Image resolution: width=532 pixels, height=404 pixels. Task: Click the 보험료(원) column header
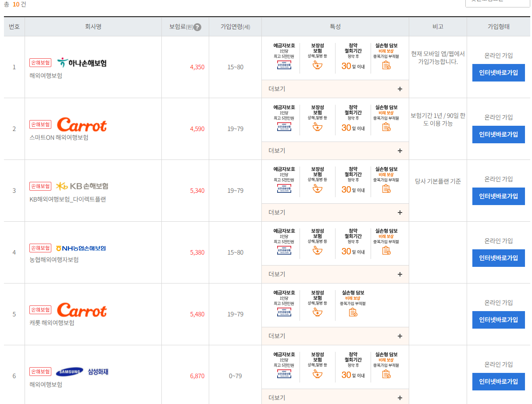tap(185, 27)
